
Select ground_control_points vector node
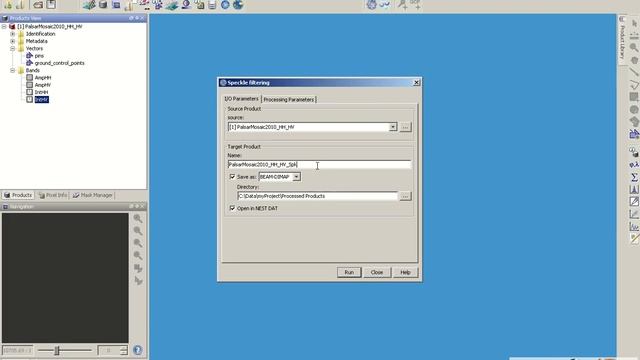coord(60,63)
